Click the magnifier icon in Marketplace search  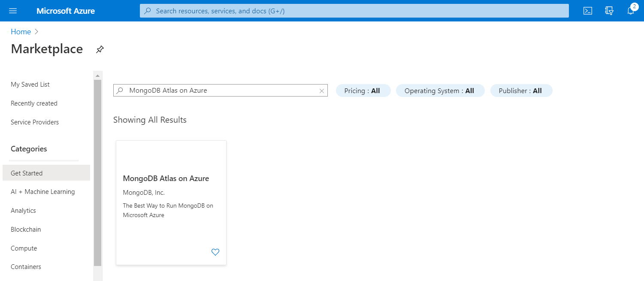120,91
